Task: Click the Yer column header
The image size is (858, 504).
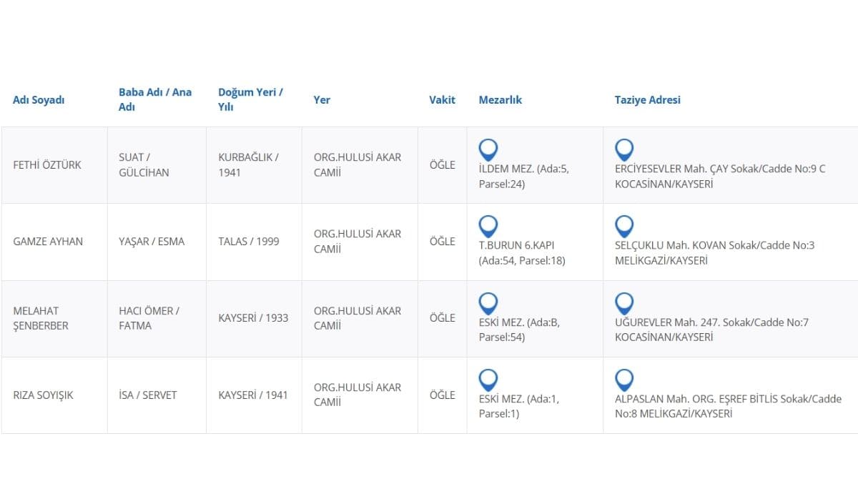Action: pos(322,100)
